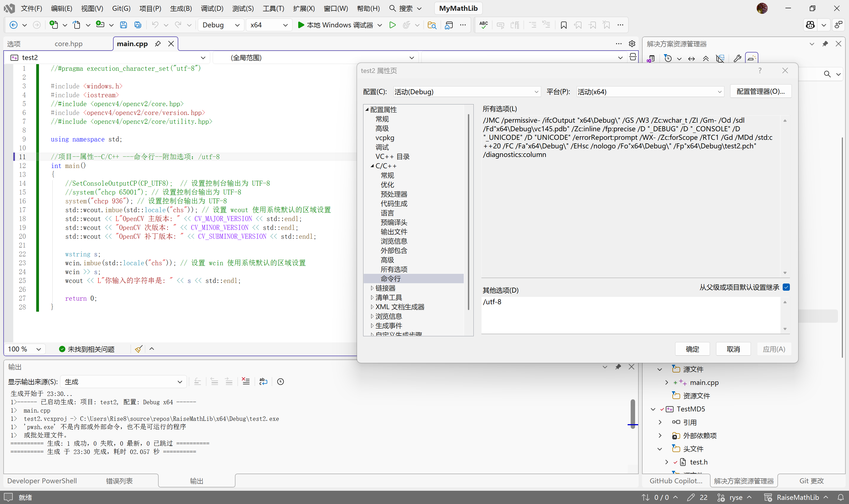
Task: Expand the 链接器 tree node
Action: tap(372, 288)
